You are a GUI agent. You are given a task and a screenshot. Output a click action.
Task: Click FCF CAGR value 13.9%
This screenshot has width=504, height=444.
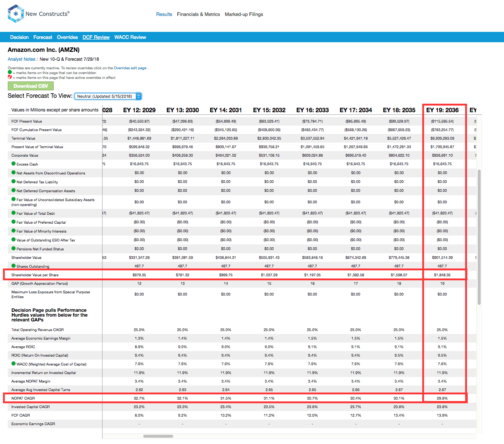click(442, 415)
